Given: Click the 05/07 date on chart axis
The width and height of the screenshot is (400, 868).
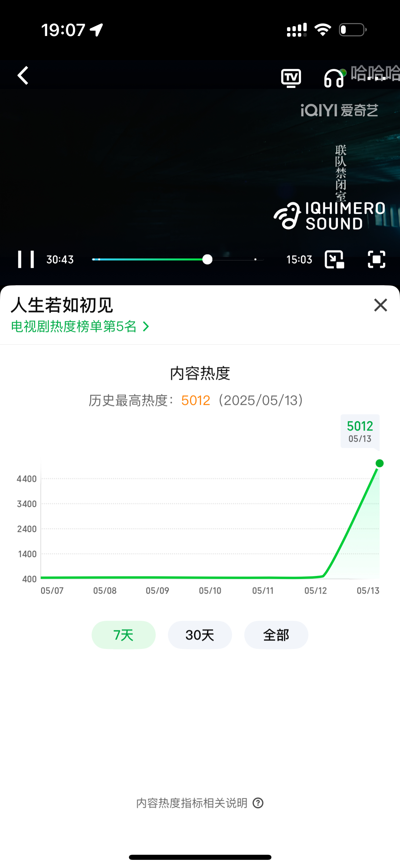Looking at the screenshot, I should pos(52,591).
